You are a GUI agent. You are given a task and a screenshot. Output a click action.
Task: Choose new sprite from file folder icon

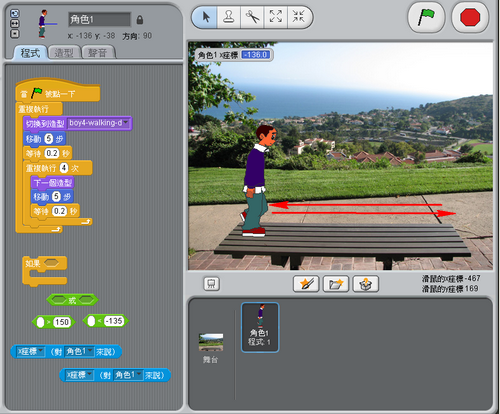pos(336,284)
